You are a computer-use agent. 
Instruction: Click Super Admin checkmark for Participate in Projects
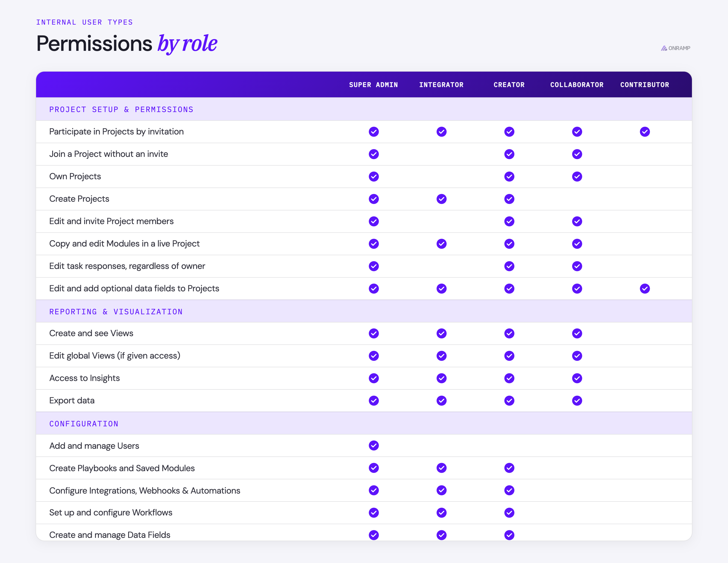[x=374, y=132]
